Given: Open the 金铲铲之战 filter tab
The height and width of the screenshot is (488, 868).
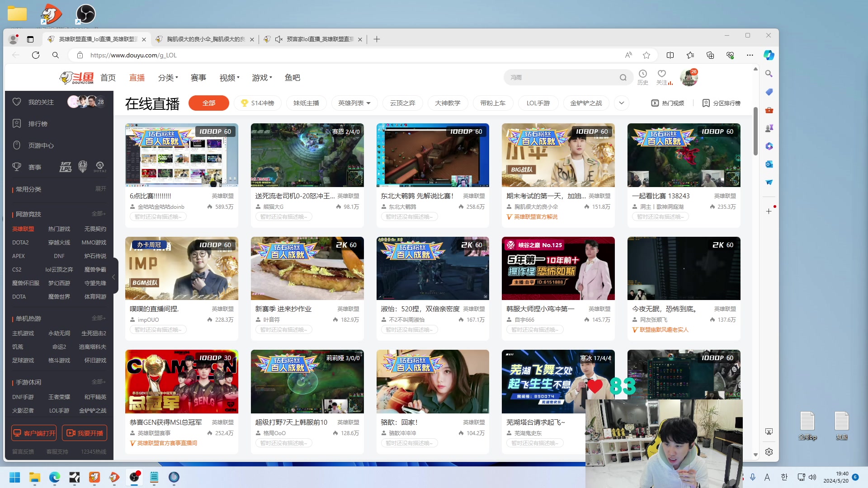Looking at the screenshot, I should tap(586, 103).
